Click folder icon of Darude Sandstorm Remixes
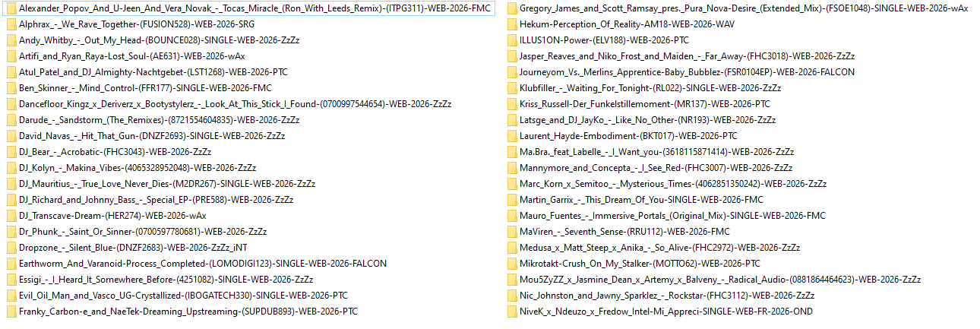Image resolution: width=980 pixels, height=329 pixels. pyautogui.click(x=11, y=120)
